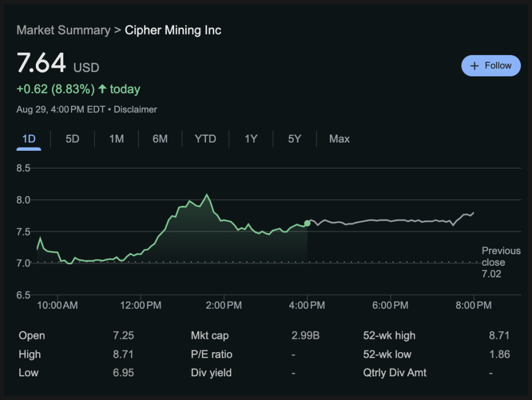532x400 pixels.
Task: Switch to the 1Y time range tab
Action: 251,139
